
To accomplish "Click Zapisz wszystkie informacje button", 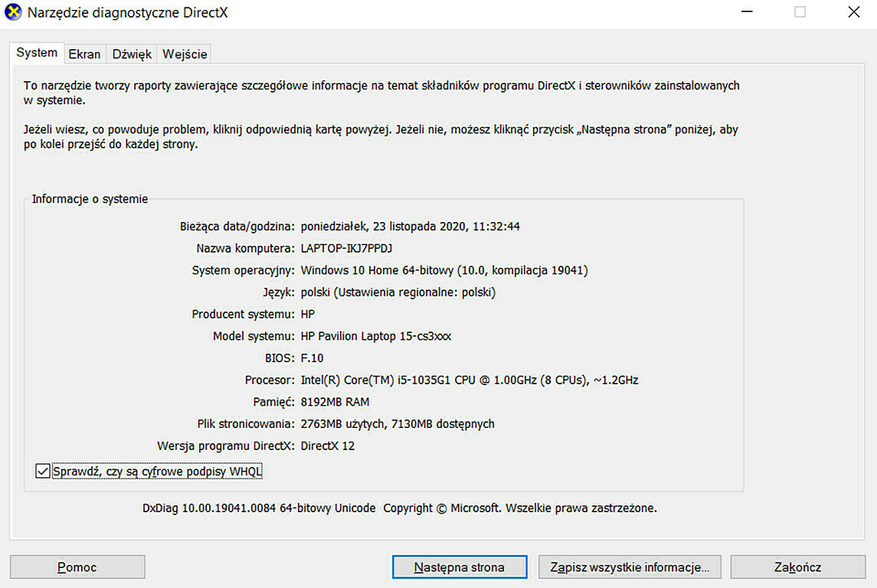I will click(630, 567).
